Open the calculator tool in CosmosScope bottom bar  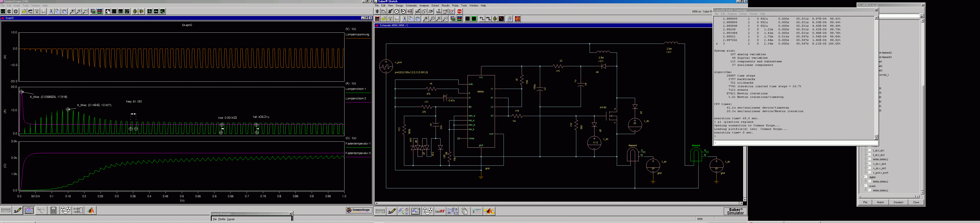click(x=53, y=210)
